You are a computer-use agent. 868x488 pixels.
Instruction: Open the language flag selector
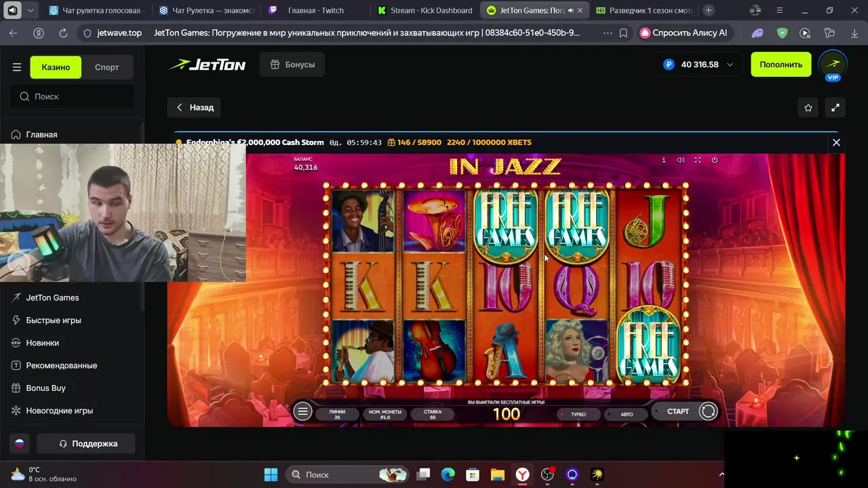tap(20, 443)
